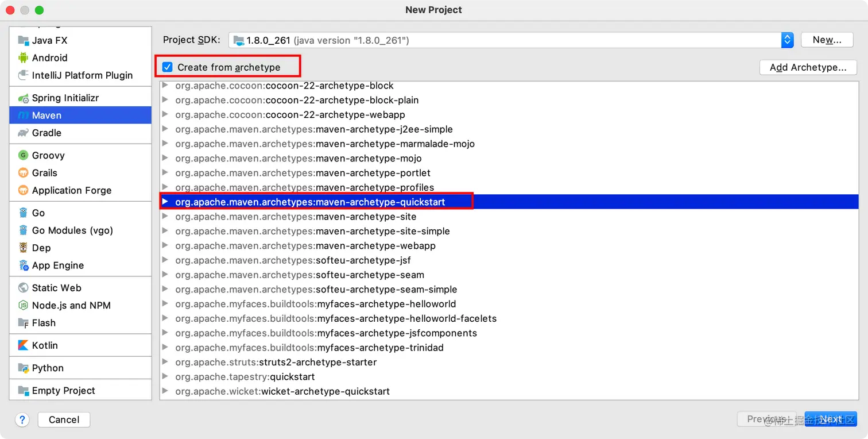Click the Android robot icon
This screenshot has width=868, height=439.
click(24, 57)
